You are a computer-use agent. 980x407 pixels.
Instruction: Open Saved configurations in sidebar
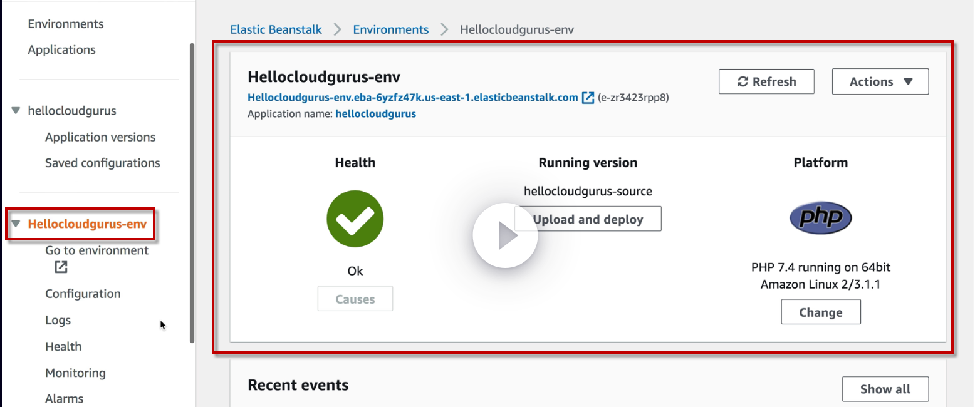(x=103, y=163)
